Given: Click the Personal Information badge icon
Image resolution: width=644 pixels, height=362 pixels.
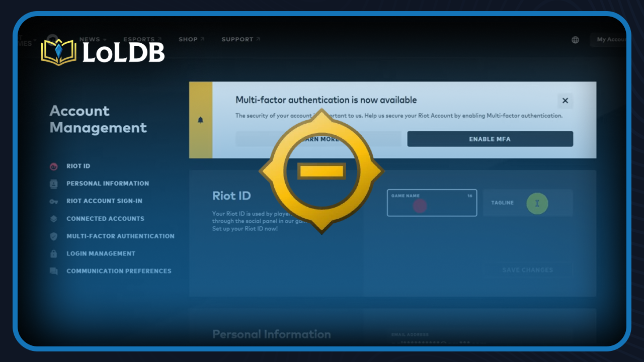Looking at the screenshot, I should click(x=54, y=184).
